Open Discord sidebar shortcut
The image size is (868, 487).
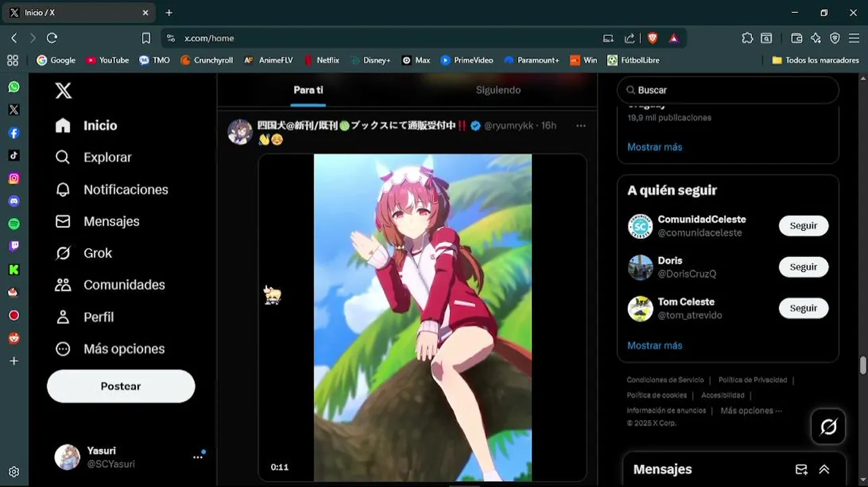(x=14, y=202)
